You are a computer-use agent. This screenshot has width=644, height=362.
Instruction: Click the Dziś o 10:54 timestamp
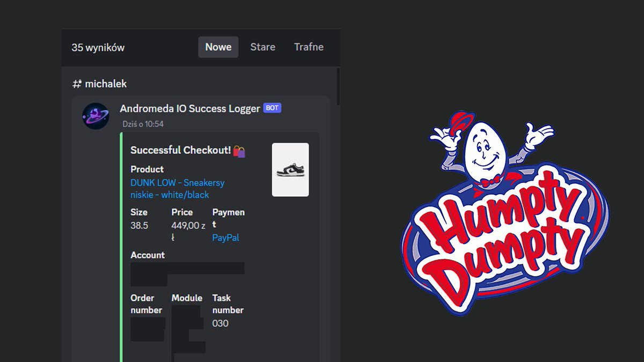click(143, 124)
